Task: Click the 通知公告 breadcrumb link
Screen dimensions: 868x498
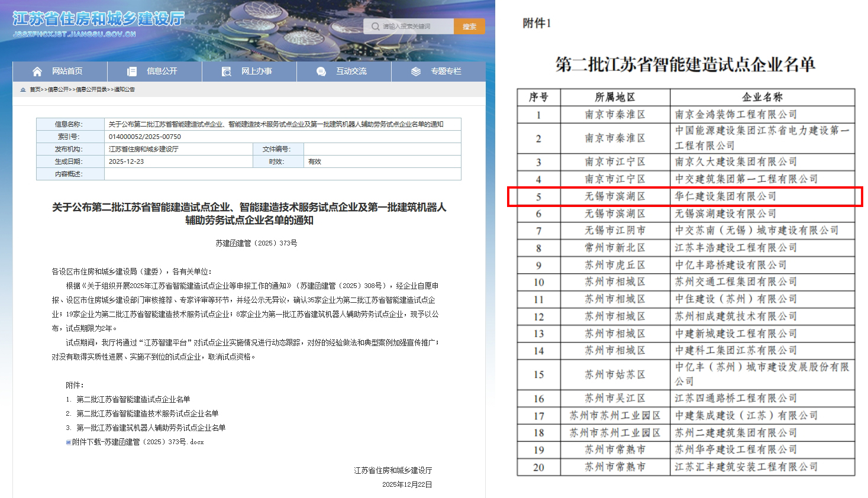Action: click(124, 90)
